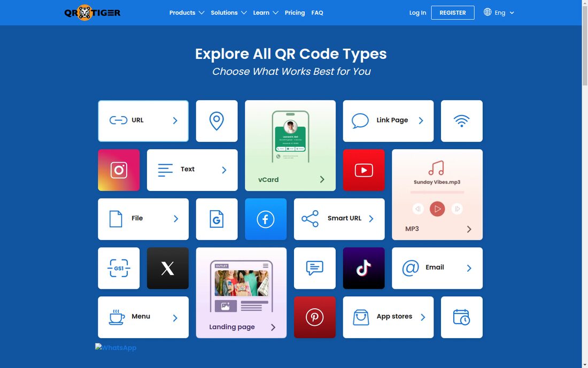Click the arrow on MP3 tile

point(469,229)
